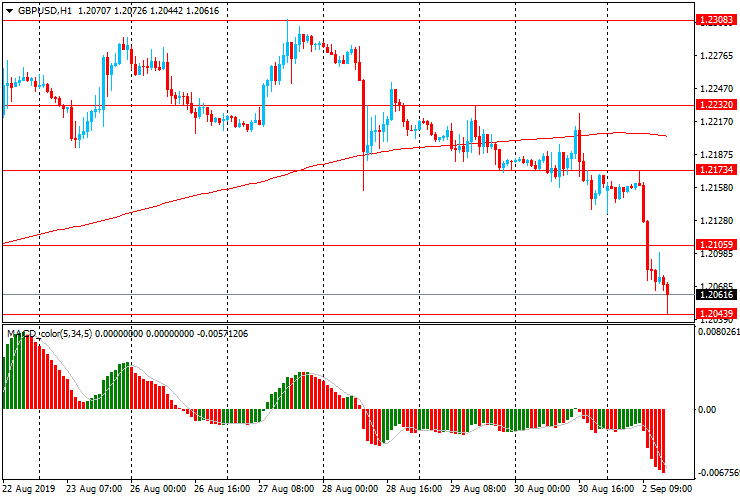The image size is (740, 500).
Task: Click the 26 Aug 00:00 time label
Action: coord(158,489)
